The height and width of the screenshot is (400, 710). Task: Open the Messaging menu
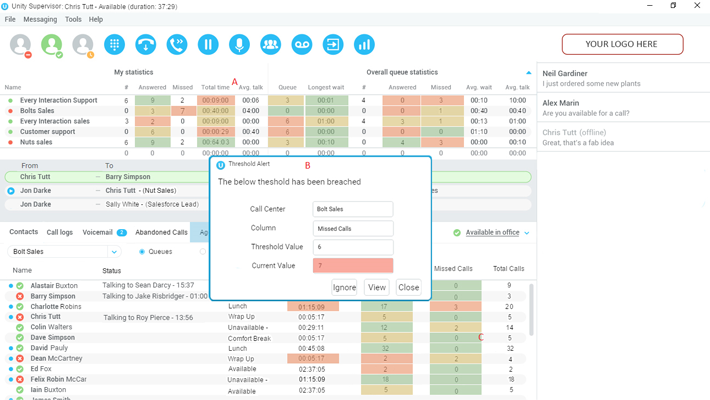[x=40, y=19]
